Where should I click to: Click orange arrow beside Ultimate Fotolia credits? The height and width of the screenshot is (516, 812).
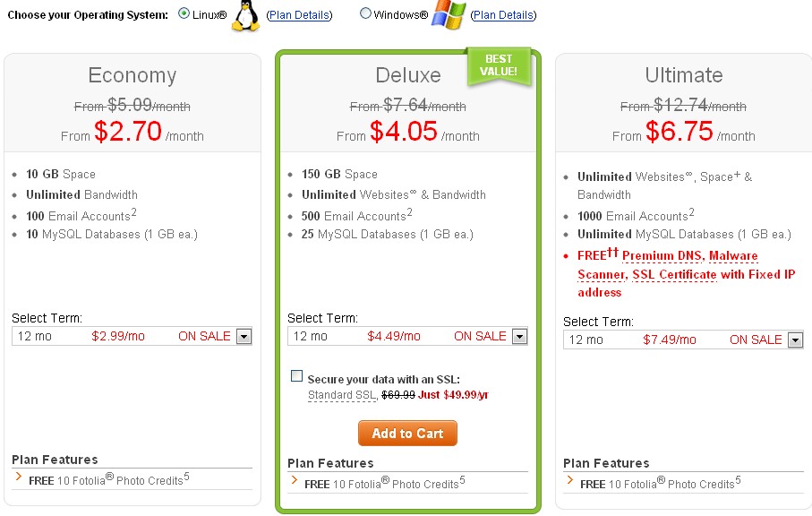[569, 482]
